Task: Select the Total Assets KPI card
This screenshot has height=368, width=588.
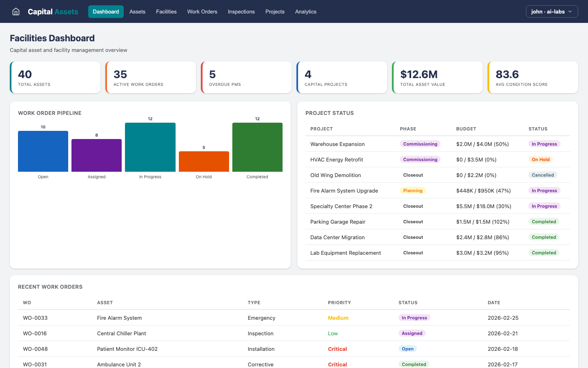Action: 55,77
